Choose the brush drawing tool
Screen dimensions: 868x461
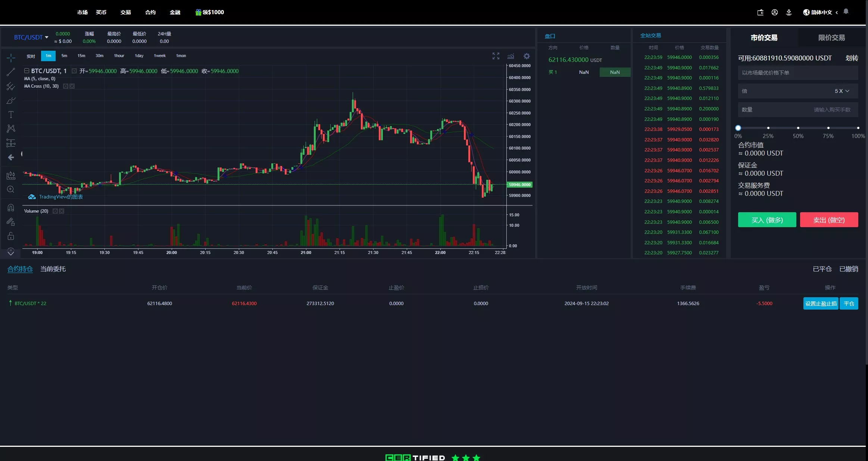pyautogui.click(x=11, y=101)
